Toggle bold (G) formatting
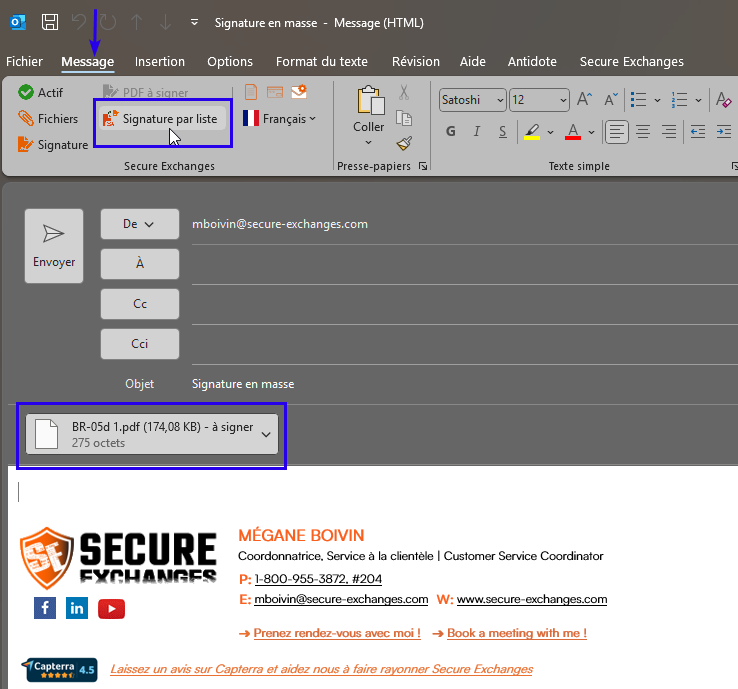This screenshot has width=738, height=689. coord(450,131)
